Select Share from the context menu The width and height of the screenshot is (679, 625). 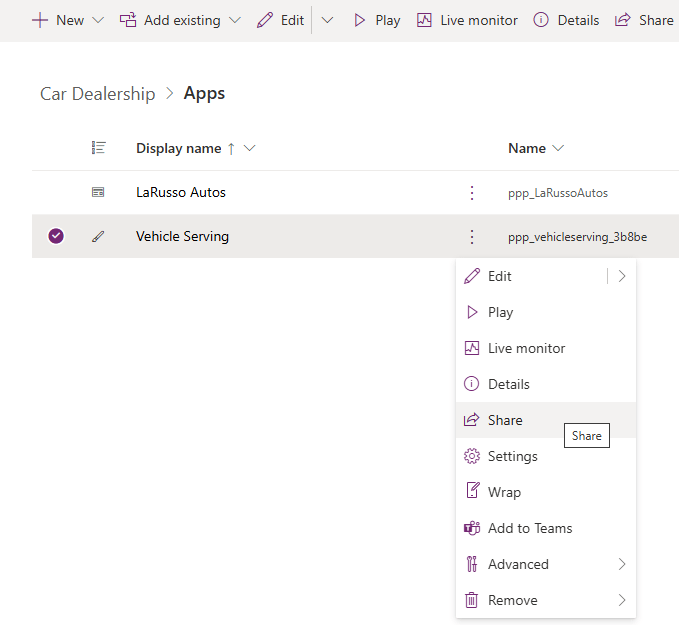click(505, 420)
